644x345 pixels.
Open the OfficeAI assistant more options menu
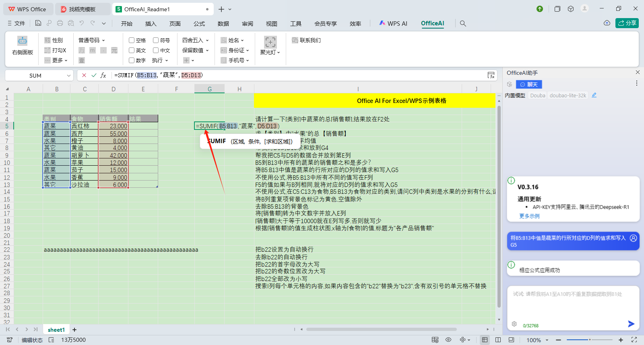(637, 83)
